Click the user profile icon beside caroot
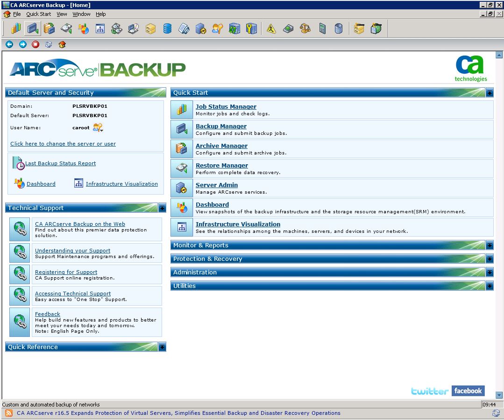This screenshot has height=420, width=504. pyautogui.click(x=98, y=127)
